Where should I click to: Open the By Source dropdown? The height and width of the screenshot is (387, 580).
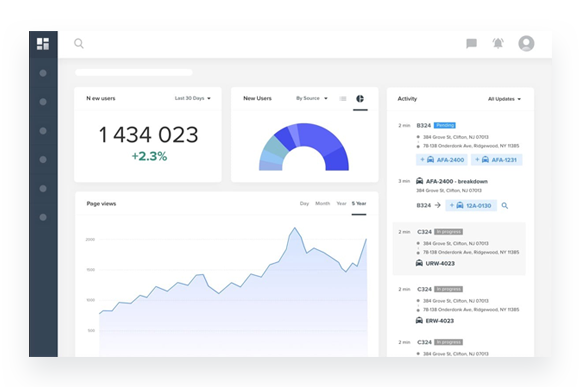pyautogui.click(x=312, y=98)
